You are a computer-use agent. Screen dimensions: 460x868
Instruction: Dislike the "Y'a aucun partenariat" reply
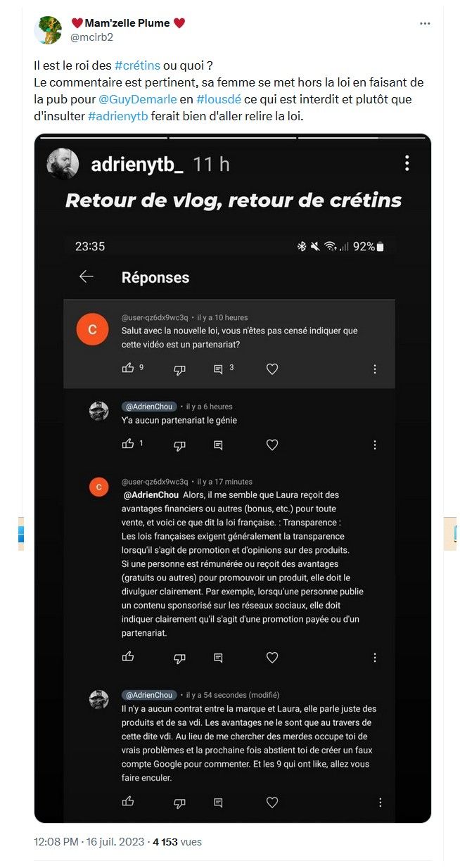[x=179, y=445]
